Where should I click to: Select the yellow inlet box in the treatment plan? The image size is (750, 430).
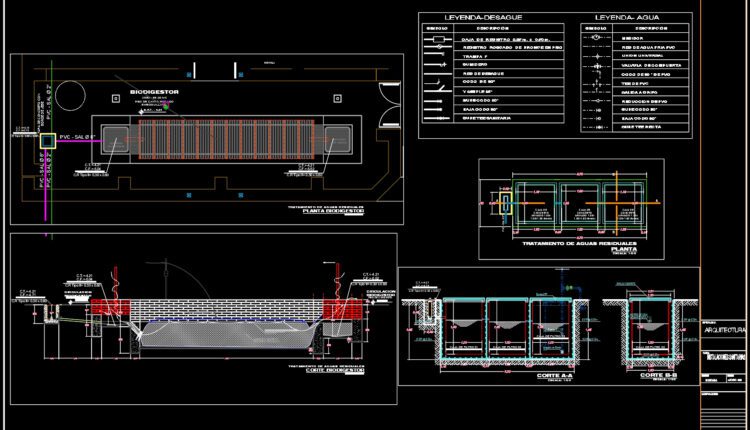pos(506,203)
